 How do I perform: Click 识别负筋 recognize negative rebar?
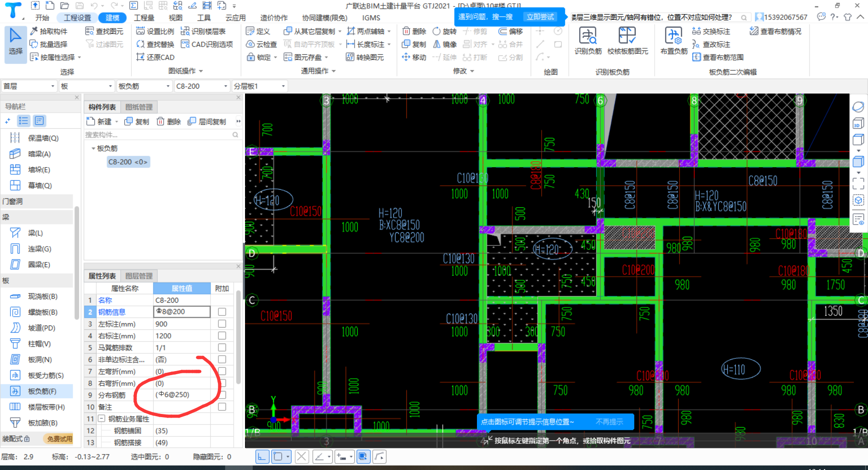(x=588, y=41)
